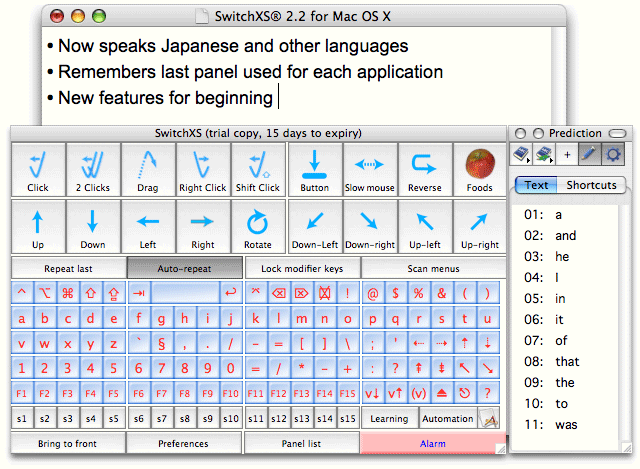Toggle the Control modifier key

coord(22,293)
